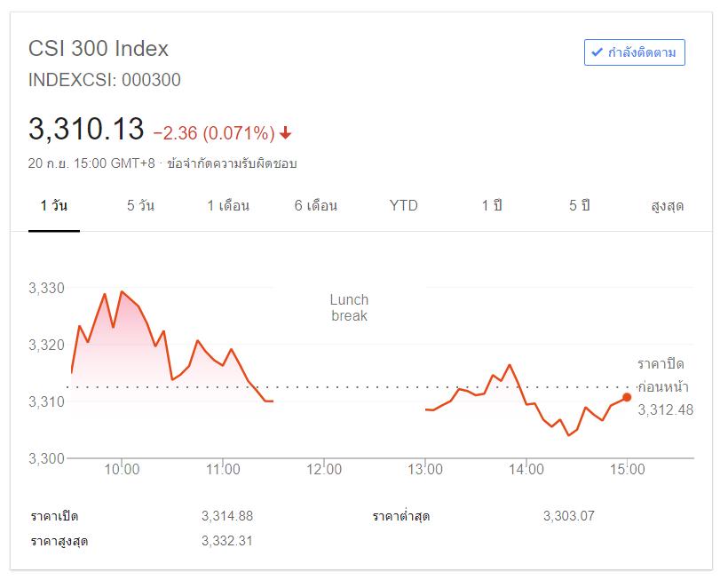Select the 6 เดือน range tab
The image size is (728, 580).
[x=316, y=206]
